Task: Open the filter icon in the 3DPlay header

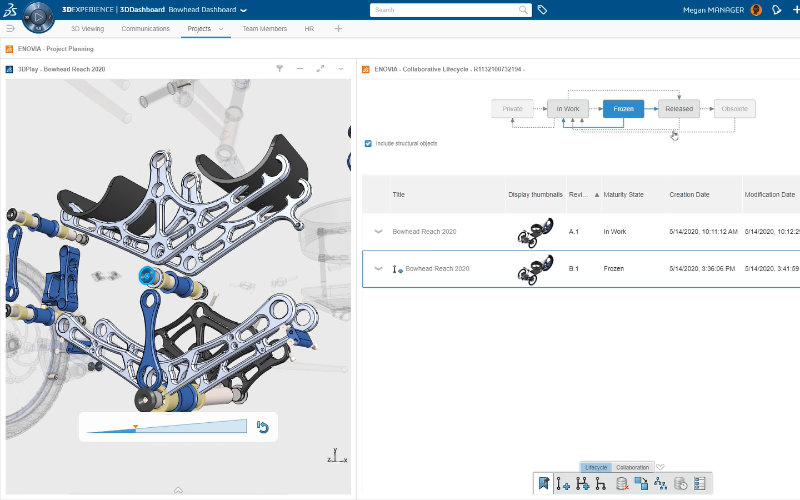Action: (x=279, y=69)
